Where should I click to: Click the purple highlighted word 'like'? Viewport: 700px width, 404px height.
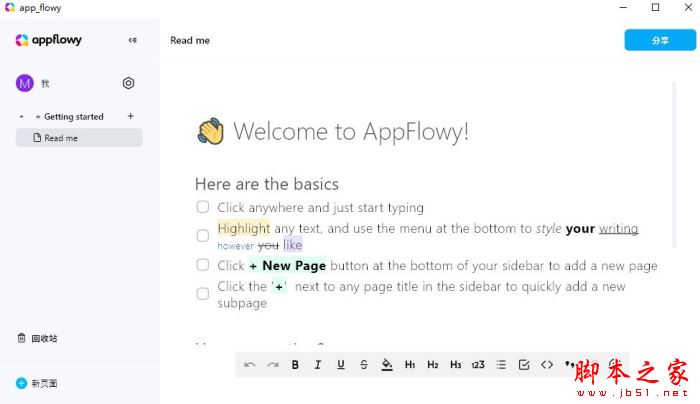(293, 245)
